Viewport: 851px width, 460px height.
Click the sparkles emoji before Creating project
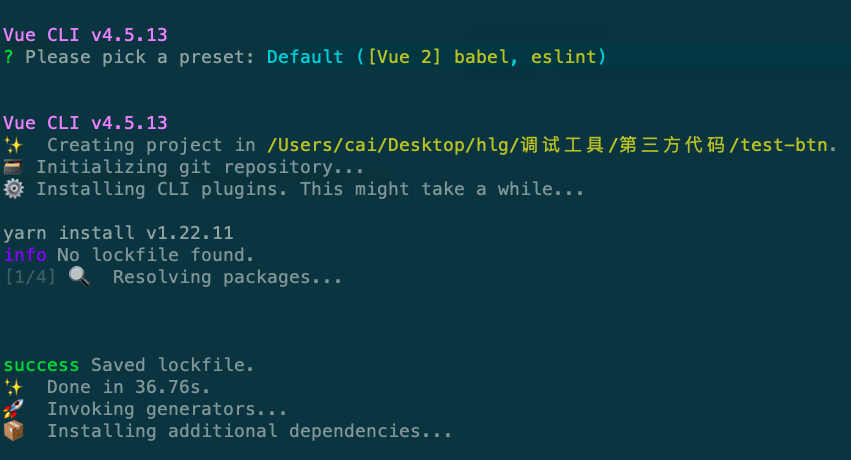point(14,145)
